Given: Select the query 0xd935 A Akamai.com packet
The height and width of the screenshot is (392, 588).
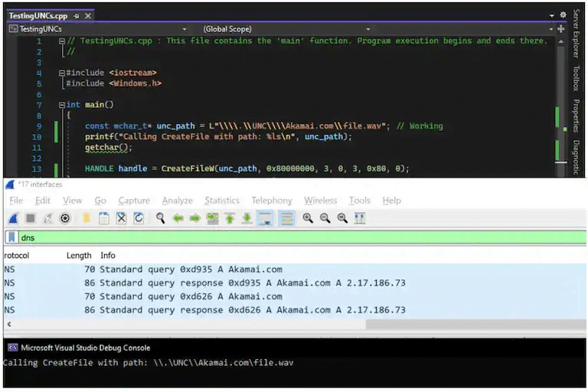Looking at the screenshot, I should tap(295, 269).
